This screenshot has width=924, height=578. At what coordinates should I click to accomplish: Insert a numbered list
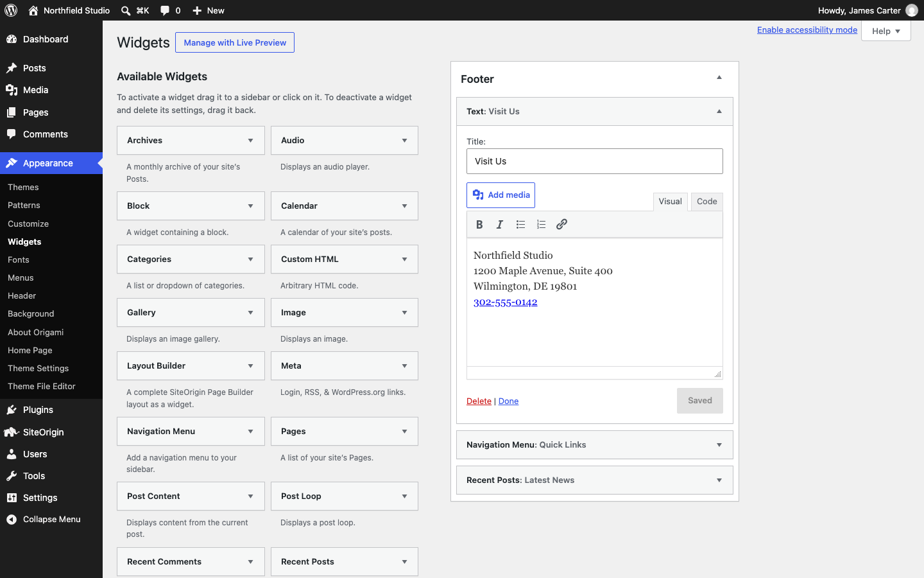541,224
